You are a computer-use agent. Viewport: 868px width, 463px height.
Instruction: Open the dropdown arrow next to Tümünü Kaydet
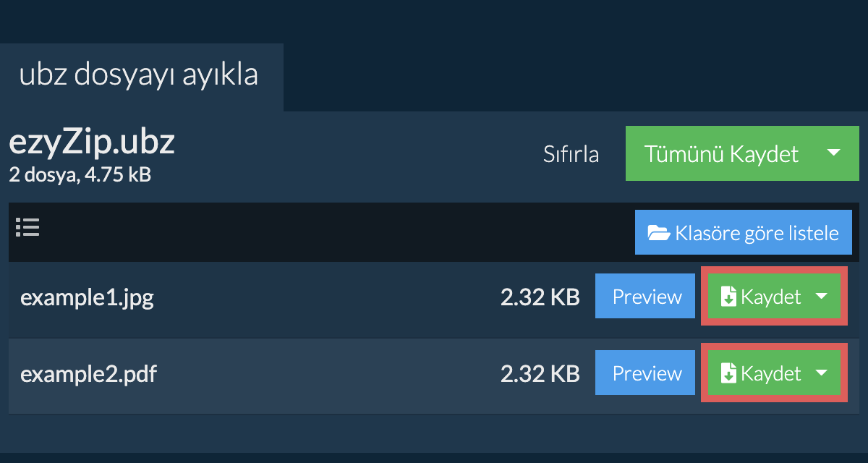(x=833, y=153)
